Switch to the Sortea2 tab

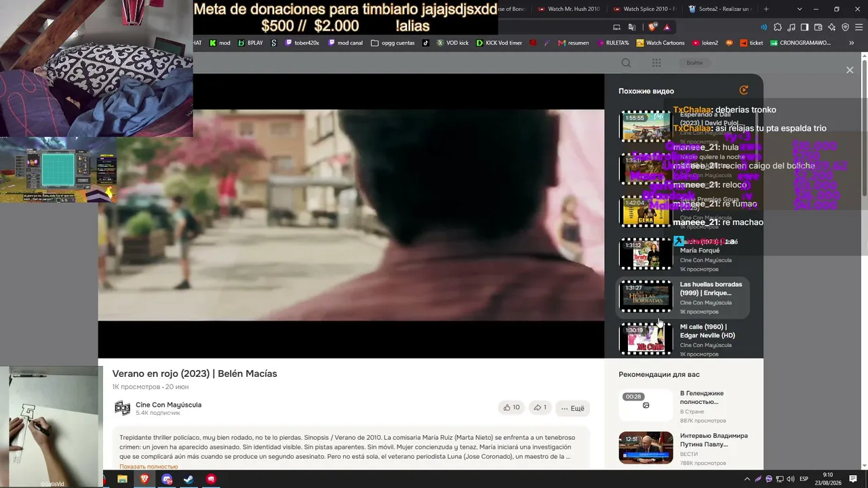[x=719, y=9]
